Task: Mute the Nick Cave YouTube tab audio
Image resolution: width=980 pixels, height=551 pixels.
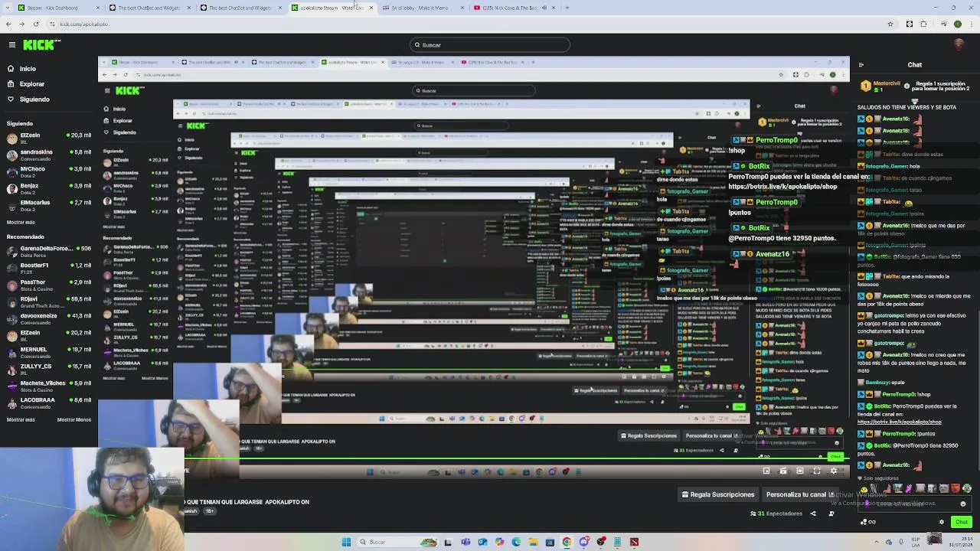Action: coord(544,8)
